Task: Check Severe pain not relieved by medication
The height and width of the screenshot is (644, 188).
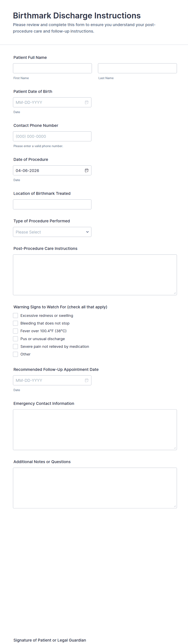Action: (x=16, y=347)
